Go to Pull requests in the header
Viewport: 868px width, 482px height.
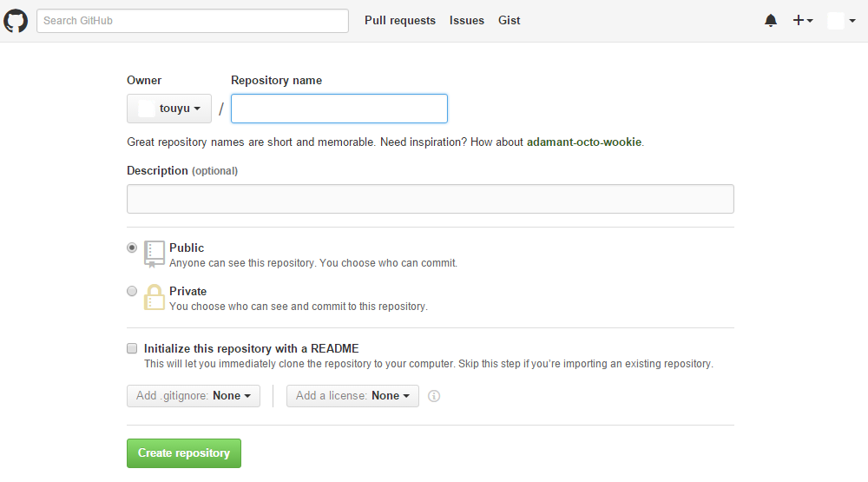[400, 21]
